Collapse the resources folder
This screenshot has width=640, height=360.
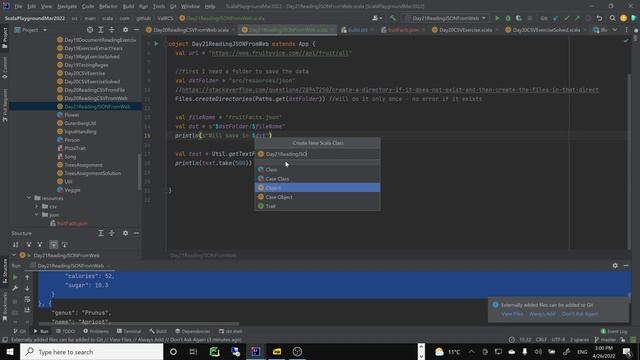point(29,198)
